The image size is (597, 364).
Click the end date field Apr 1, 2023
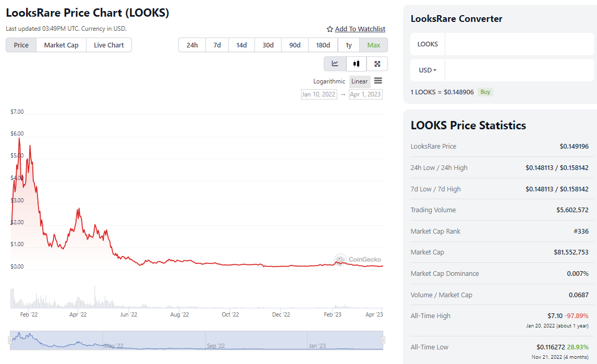(365, 94)
